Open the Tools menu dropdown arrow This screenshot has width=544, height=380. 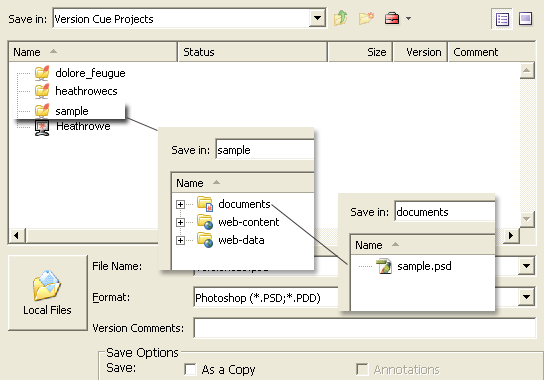pyautogui.click(x=408, y=18)
